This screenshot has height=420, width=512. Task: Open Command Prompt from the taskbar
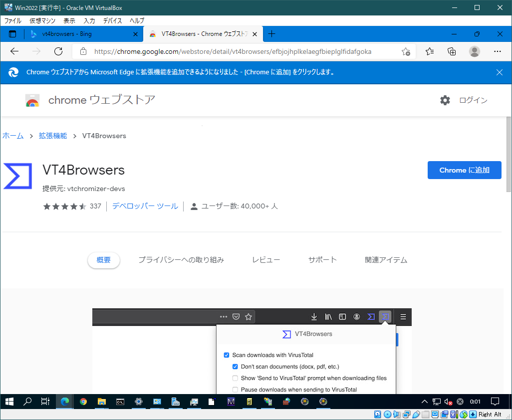tap(120, 402)
